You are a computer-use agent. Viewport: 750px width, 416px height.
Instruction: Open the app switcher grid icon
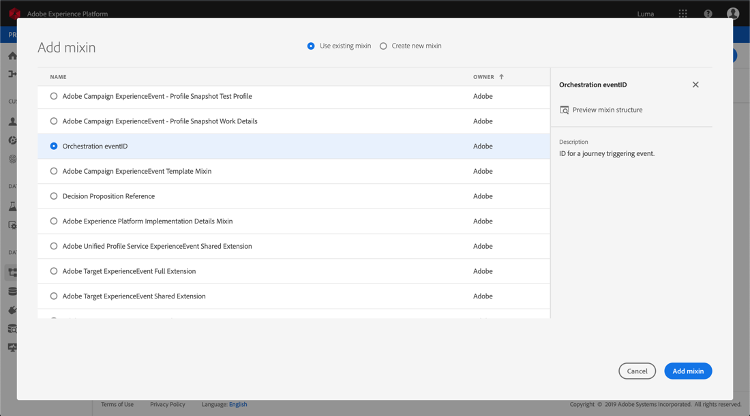click(x=683, y=13)
